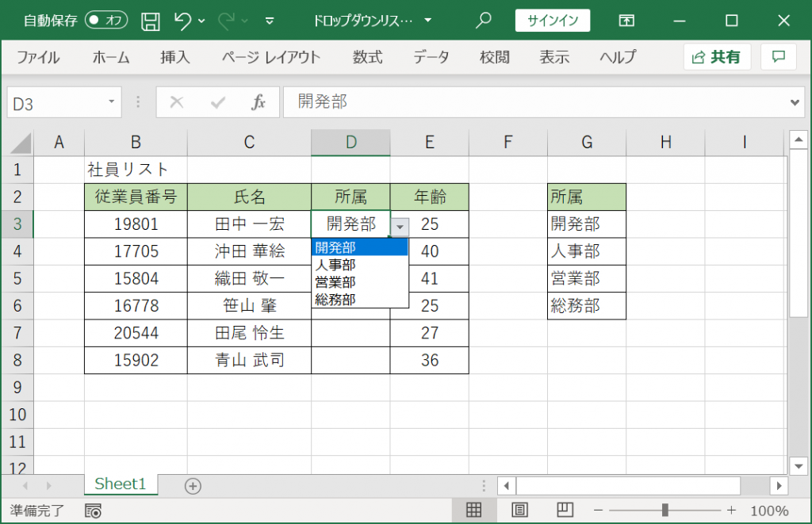Choose 営業部 in the dropdown list
Image resolution: width=812 pixels, height=524 pixels.
tap(359, 281)
